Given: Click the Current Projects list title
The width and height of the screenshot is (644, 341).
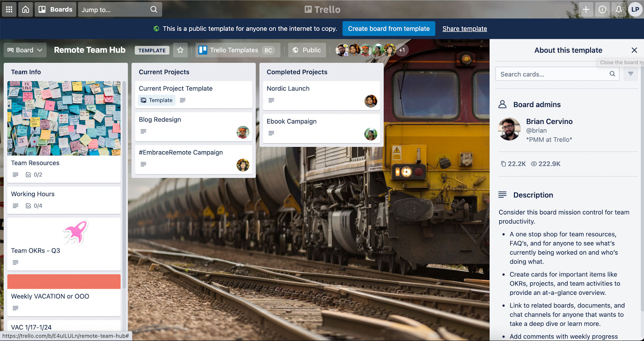Looking at the screenshot, I should click(164, 72).
